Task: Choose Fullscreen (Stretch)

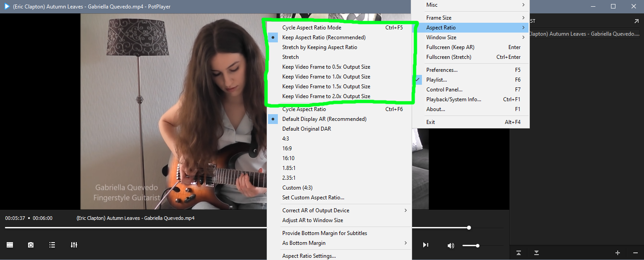Action: click(470, 57)
